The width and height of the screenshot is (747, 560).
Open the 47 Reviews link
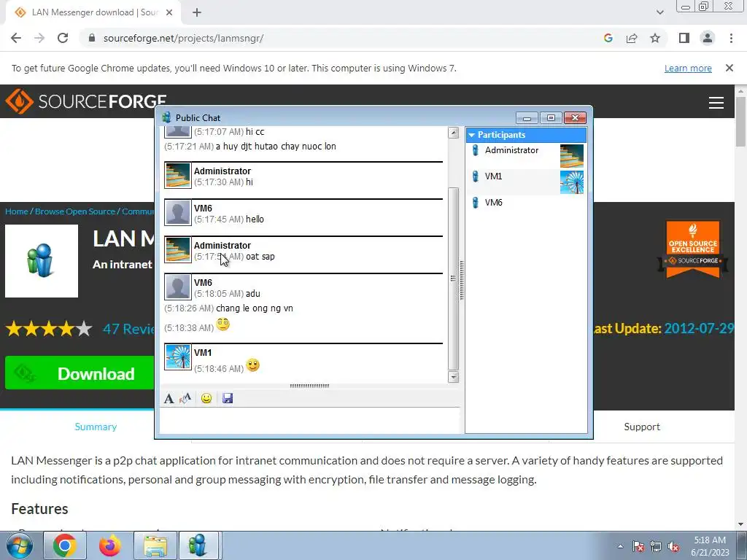(128, 329)
